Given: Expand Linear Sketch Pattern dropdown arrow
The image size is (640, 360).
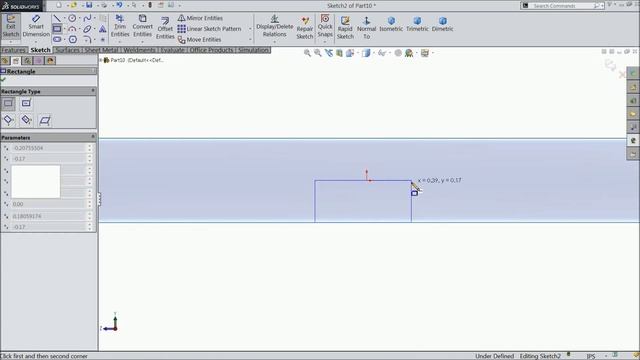Looking at the screenshot, I should point(250,29).
